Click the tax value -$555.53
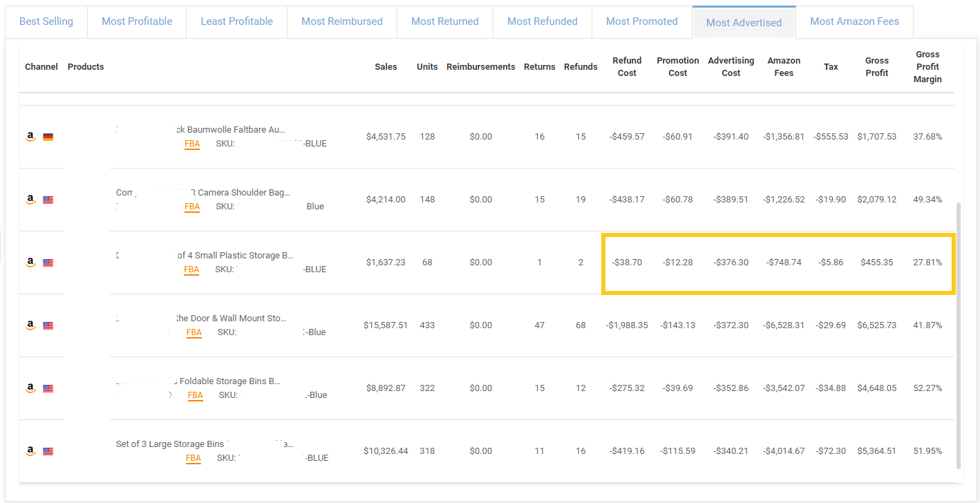The width and height of the screenshot is (980, 503). 831,137
